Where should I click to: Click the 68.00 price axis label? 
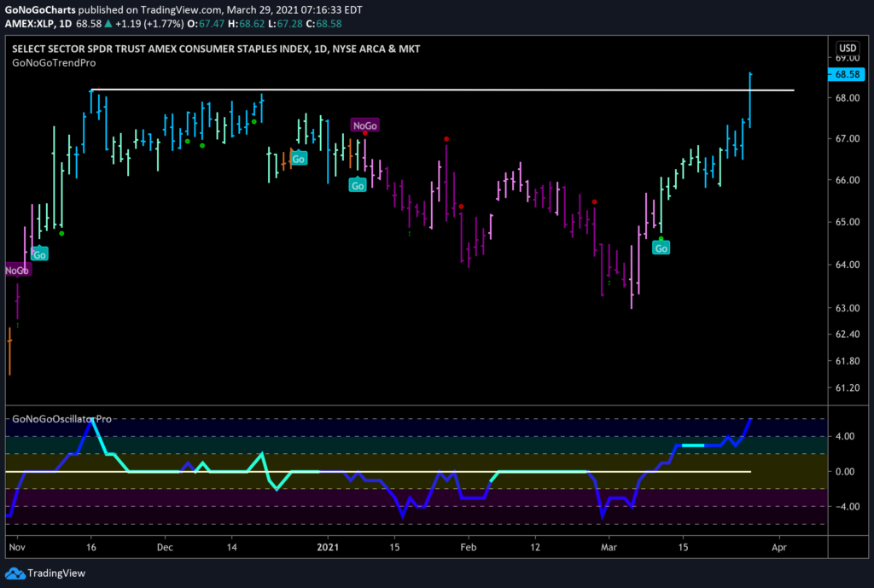click(x=848, y=98)
